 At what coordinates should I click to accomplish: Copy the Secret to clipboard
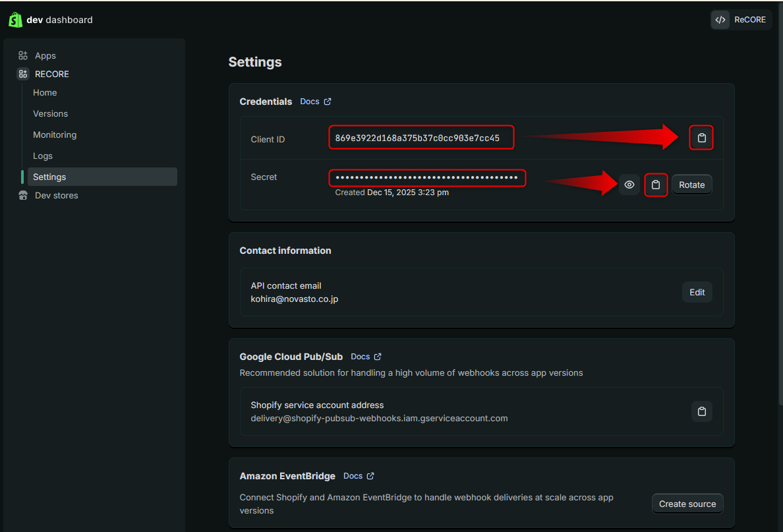tap(655, 185)
